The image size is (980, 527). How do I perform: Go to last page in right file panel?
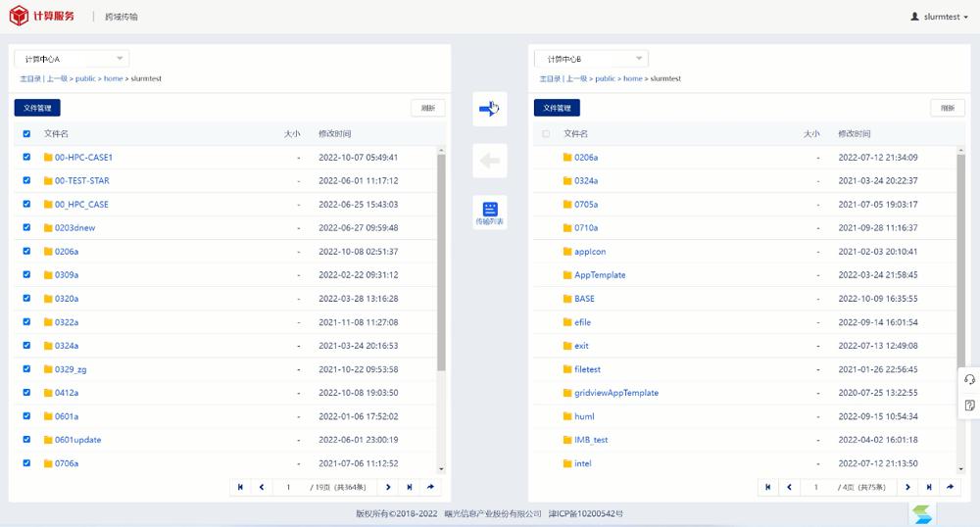(929, 487)
